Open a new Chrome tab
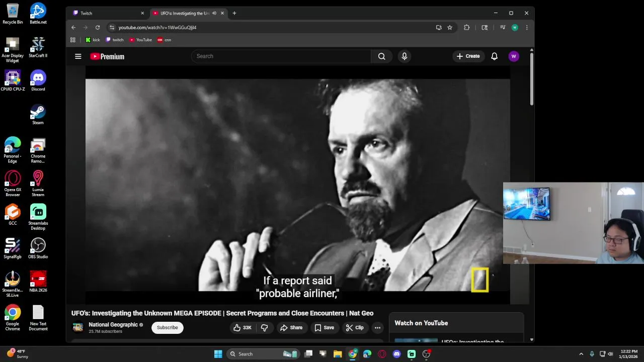The width and height of the screenshot is (644, 362). [x=234, y=13]
